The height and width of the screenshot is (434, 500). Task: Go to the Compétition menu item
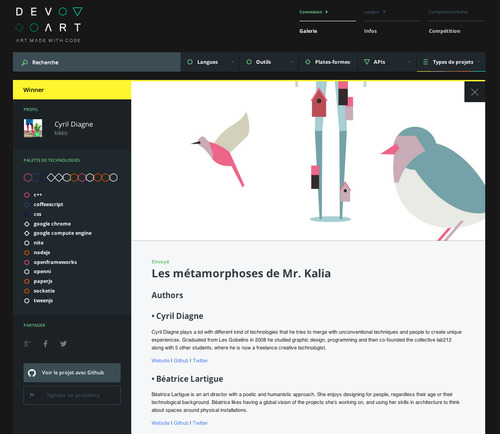(x=444, y=31)
